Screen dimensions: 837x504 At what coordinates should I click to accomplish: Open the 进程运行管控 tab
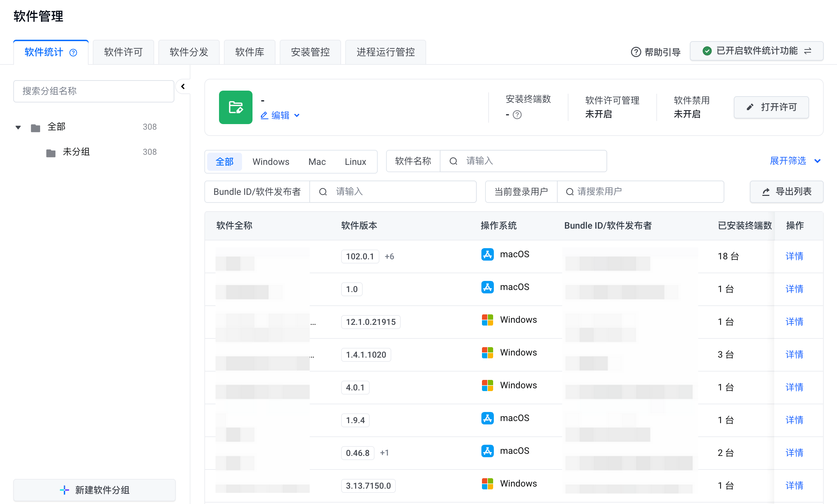click(x=385, y=52)
